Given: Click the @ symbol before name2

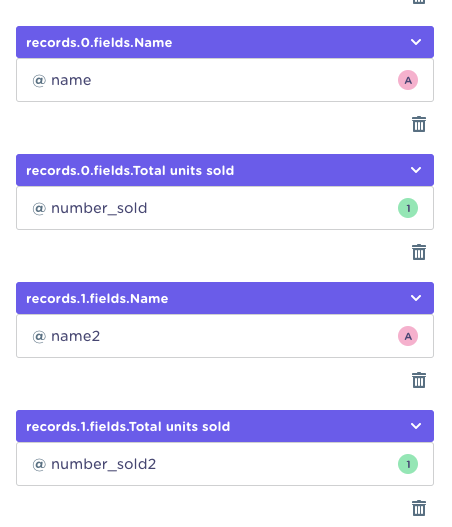Looking at the screenshot, I should [x=39, y=337].
